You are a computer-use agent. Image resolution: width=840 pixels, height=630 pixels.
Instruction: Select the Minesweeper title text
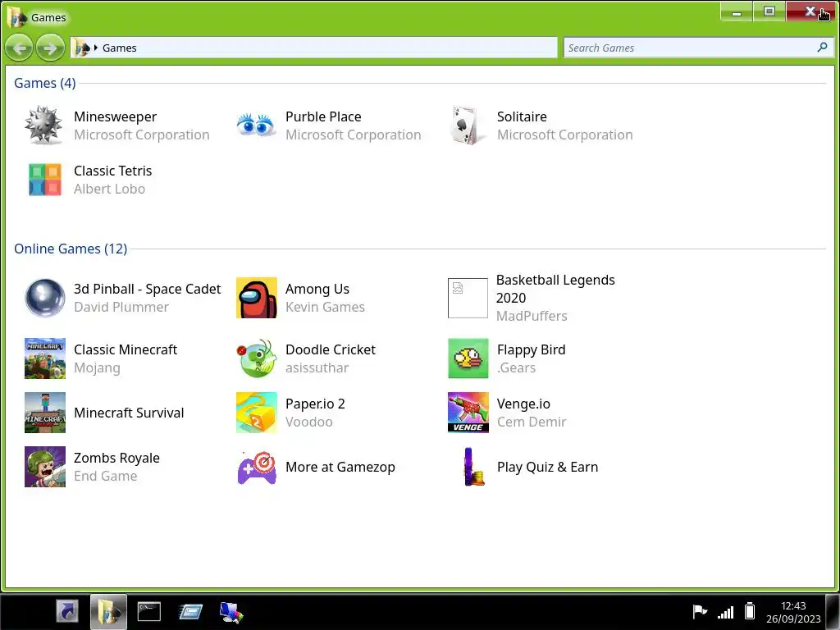click(115, 116)
